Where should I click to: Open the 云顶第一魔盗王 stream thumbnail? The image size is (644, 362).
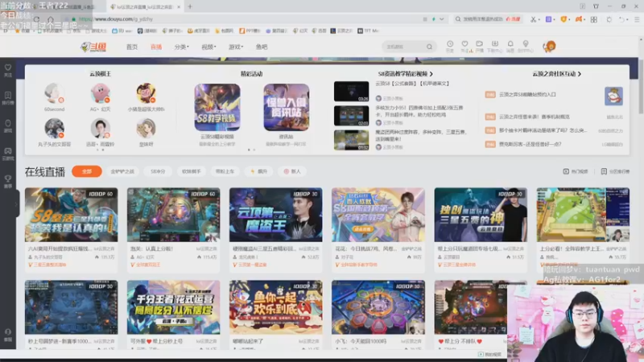coord(275,215)
